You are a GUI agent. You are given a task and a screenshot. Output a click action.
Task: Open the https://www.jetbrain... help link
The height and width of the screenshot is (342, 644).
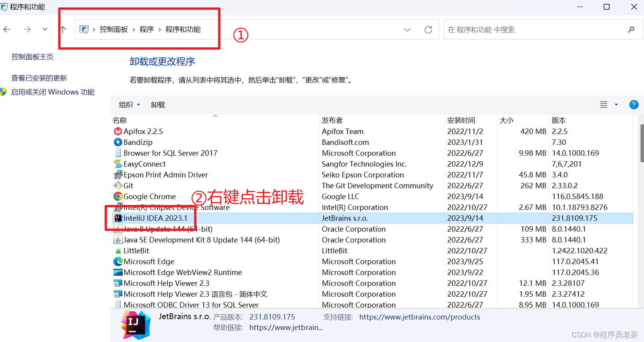(286, 327)
